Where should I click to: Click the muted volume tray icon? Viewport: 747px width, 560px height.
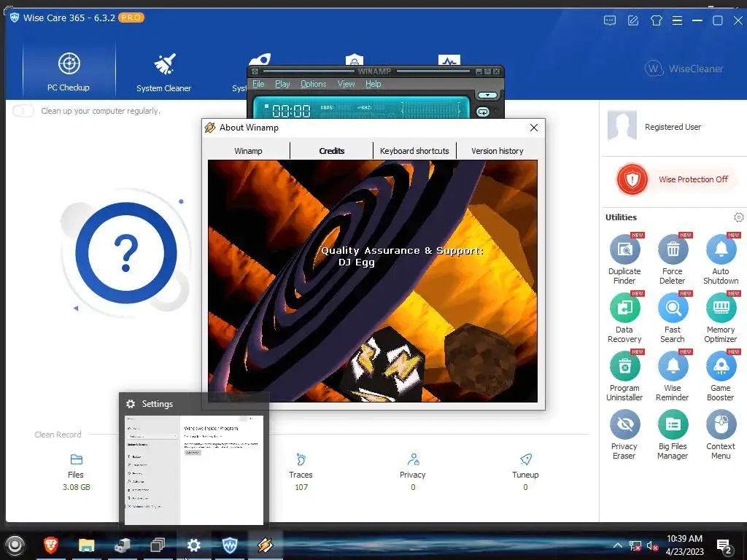click(x=652, y=545)
